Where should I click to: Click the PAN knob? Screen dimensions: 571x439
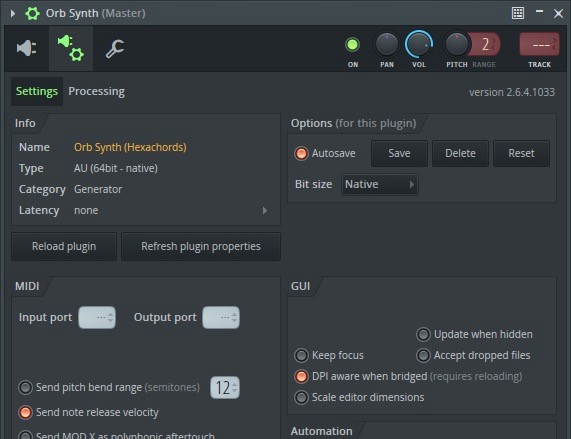point(387,44)
